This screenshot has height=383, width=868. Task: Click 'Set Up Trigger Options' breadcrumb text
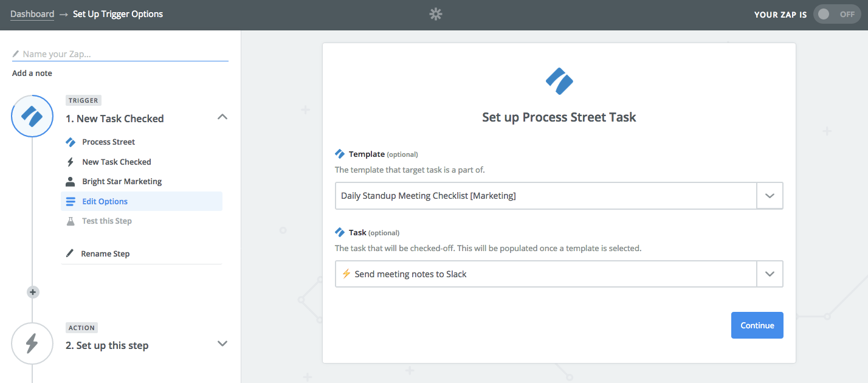click(118, 14)
